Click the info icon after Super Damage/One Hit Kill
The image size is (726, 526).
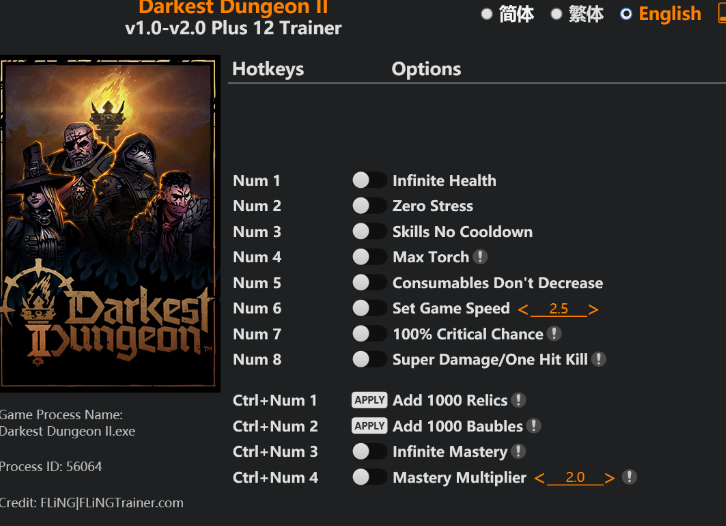(599, 359)
